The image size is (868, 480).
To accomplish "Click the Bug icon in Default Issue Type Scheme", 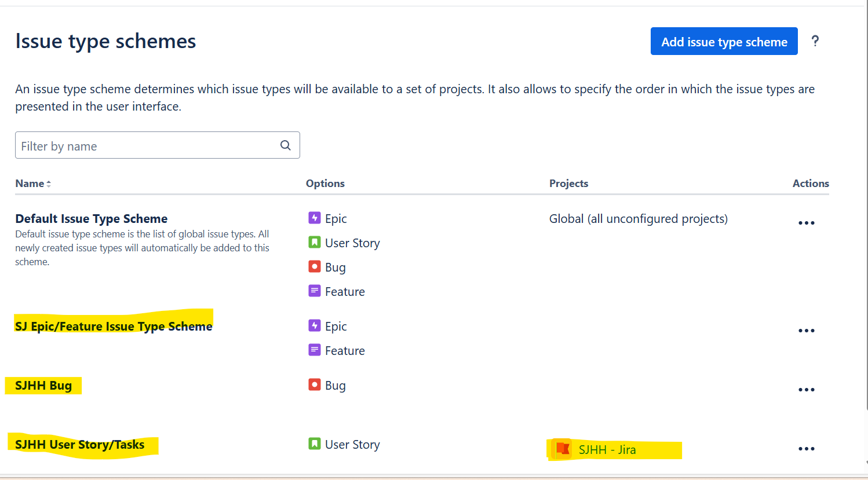I will click(314, 267).
